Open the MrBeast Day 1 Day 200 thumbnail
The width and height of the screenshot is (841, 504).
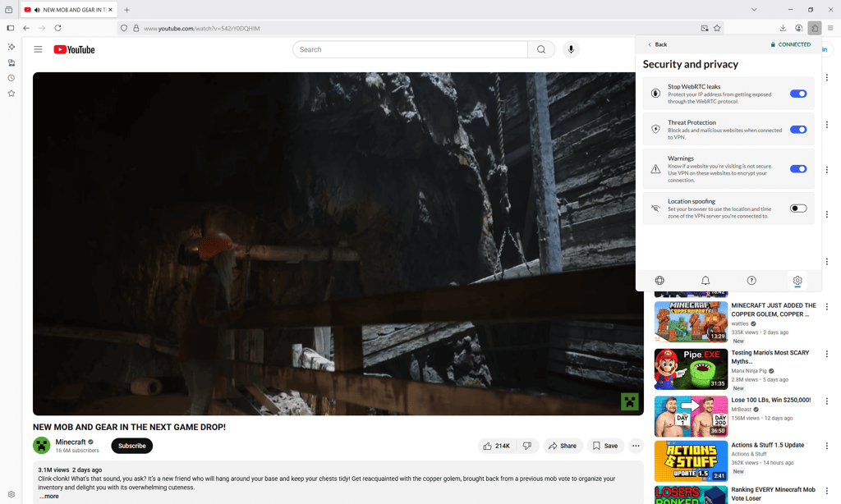point(691,416)
